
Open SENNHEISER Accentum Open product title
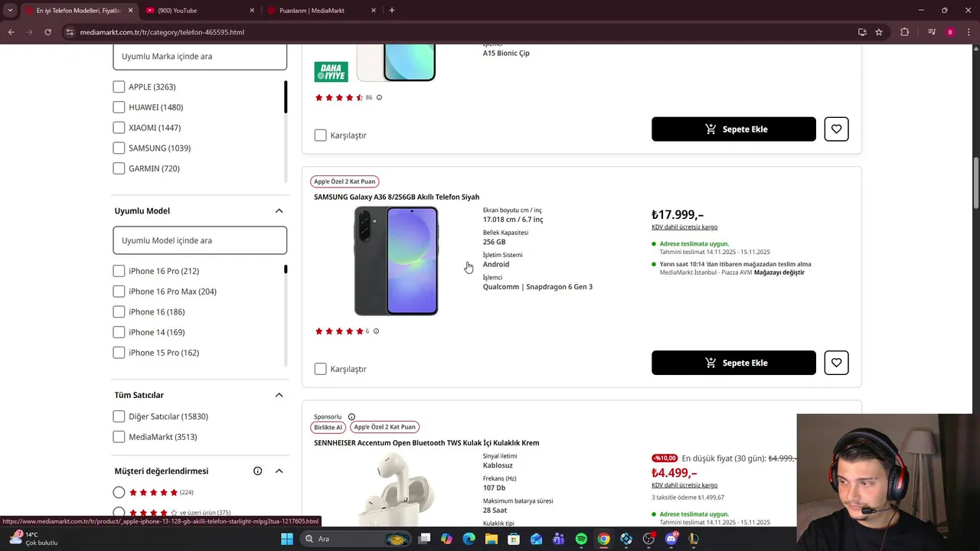[426, 443]
